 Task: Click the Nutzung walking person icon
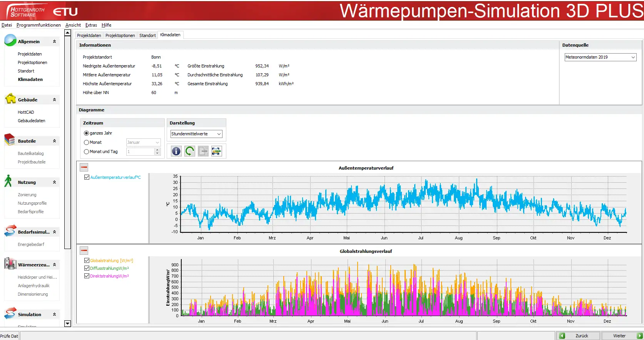[x=8, y=181]
